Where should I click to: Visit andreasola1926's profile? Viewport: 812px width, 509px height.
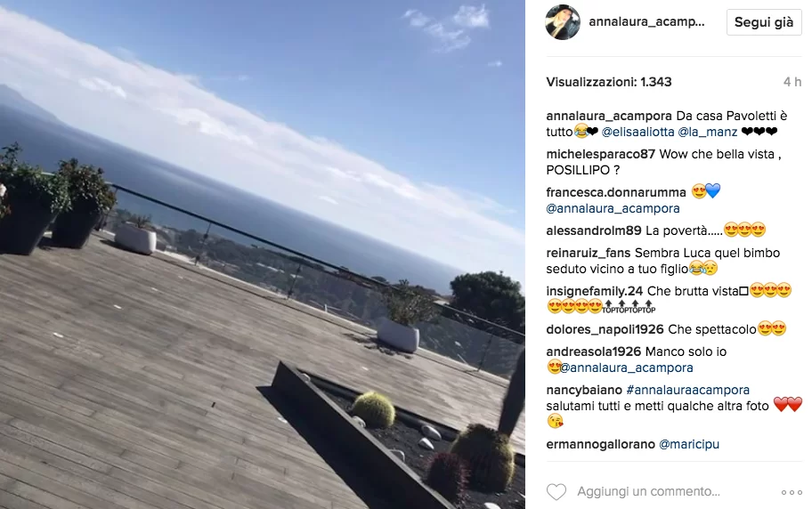pos(594,352)
